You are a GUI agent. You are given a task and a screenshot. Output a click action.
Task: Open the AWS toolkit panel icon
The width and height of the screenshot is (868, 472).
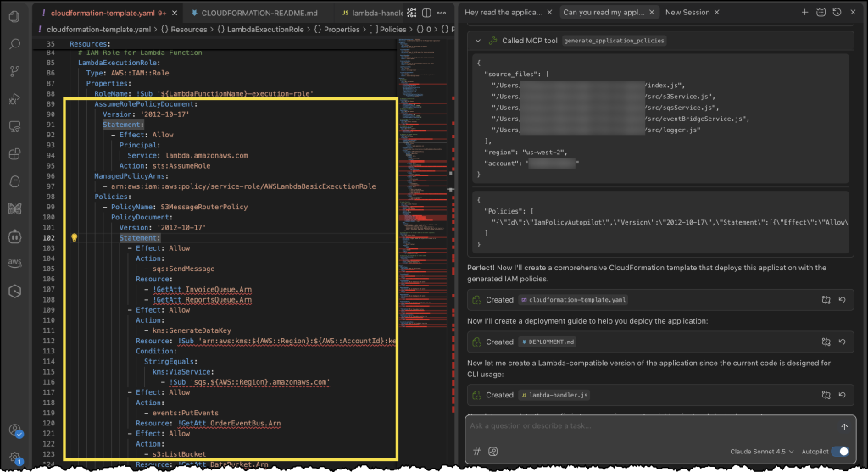(x=15, y=263)
